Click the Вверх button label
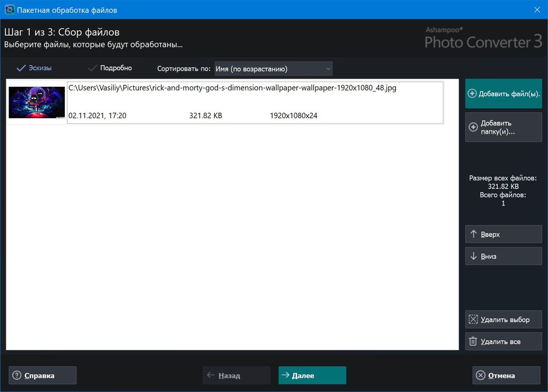The width and height of the screenshot is (548, 392). 490,234
